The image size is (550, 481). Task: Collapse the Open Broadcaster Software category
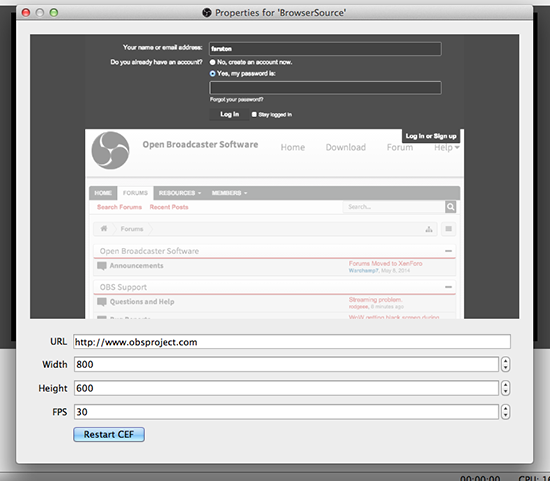point(448,251)
